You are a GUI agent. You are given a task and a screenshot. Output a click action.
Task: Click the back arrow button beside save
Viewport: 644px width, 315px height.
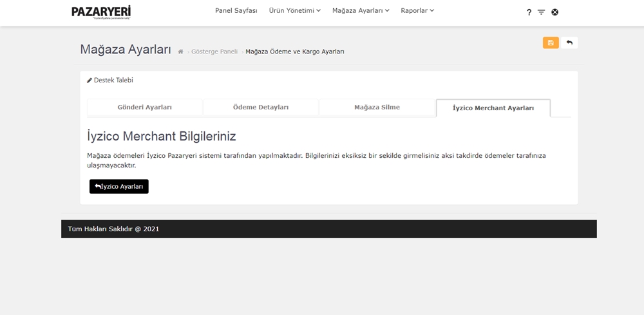569,43
